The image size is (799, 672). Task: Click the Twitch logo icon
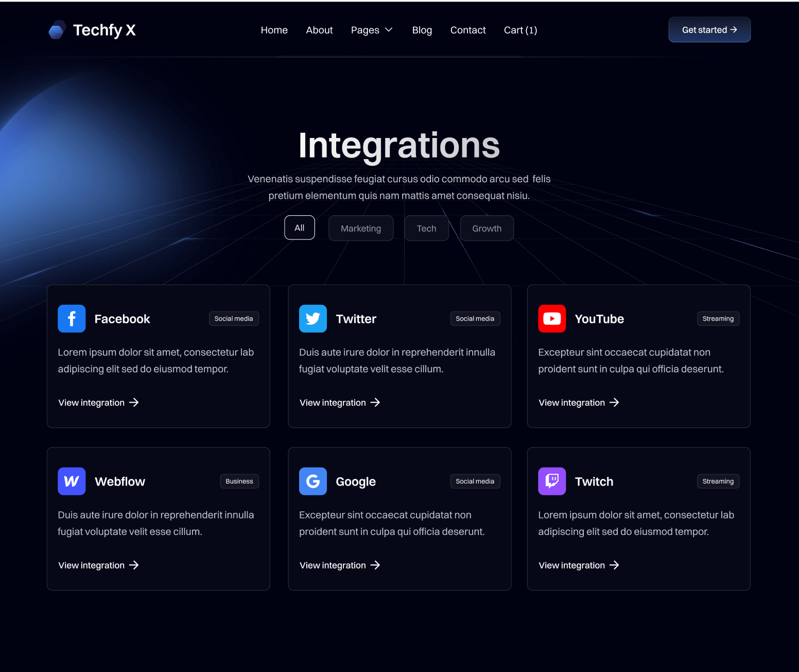552,481
